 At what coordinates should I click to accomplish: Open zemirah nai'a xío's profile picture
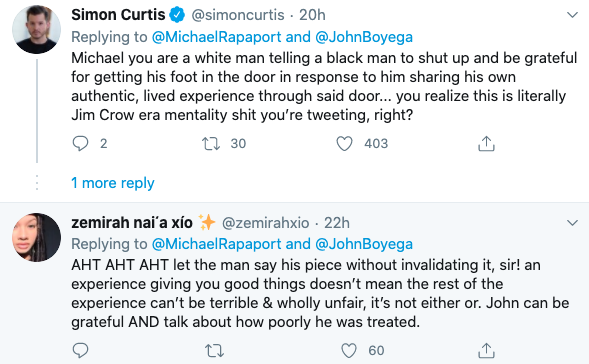click(x=36, y=237)
